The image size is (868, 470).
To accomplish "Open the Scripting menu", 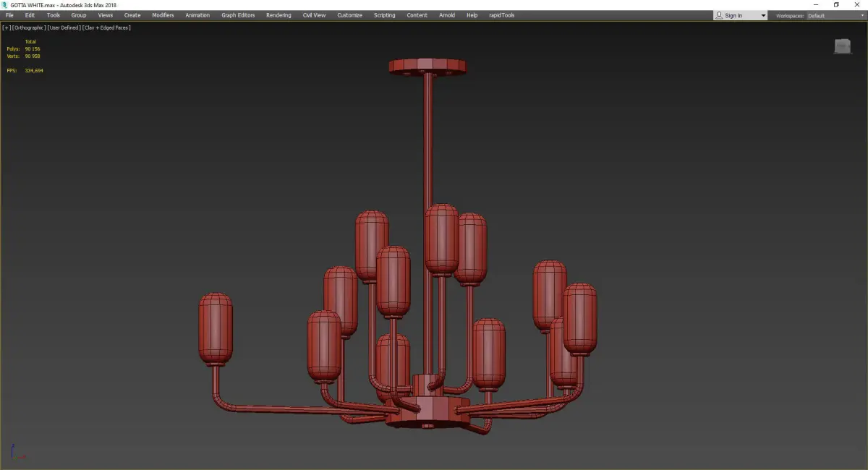I will point(384,15).
